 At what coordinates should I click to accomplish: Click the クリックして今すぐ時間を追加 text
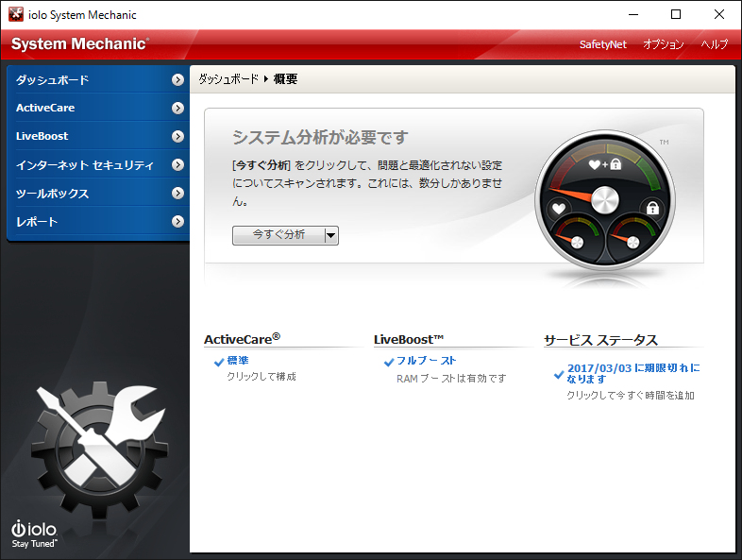point(631,396)
